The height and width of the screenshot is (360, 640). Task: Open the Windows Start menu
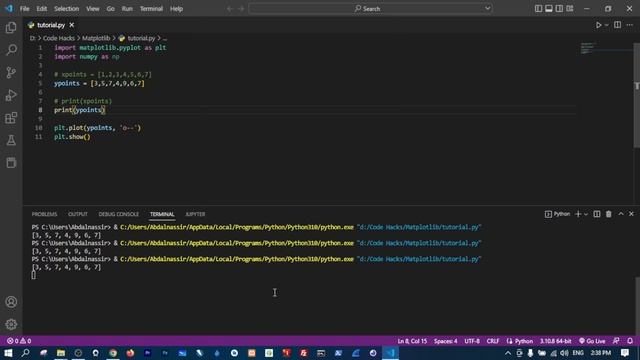click(8, 353)
